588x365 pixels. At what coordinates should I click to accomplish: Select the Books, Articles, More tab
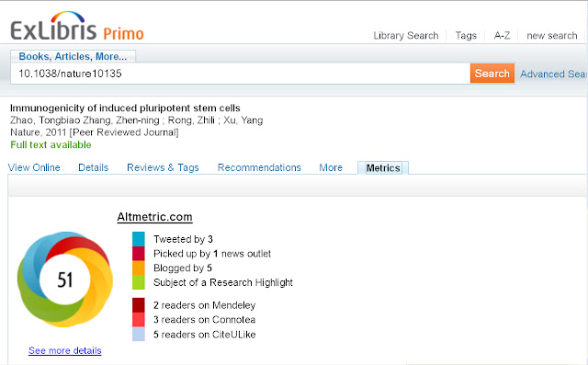(73, 56)
